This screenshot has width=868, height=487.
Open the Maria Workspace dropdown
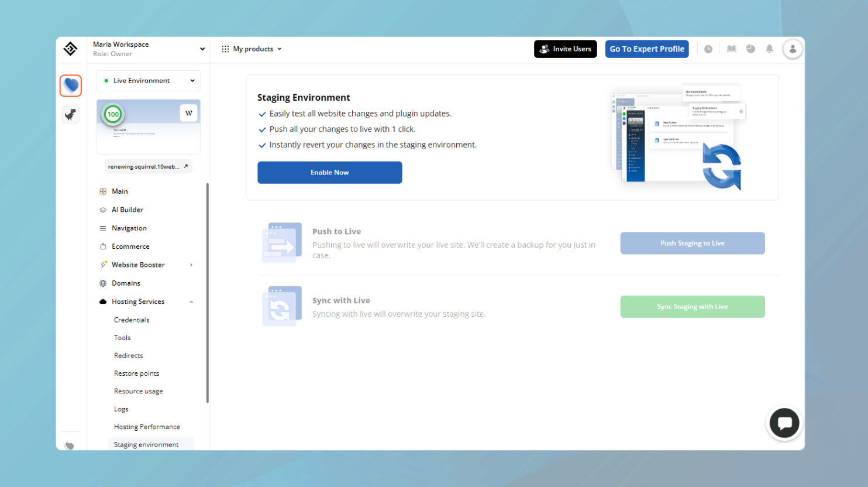click(x=148, y=49)
